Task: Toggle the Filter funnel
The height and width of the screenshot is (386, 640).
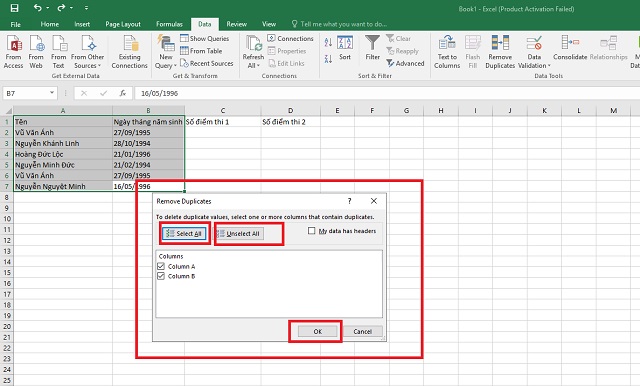Action: coord(372,48)
